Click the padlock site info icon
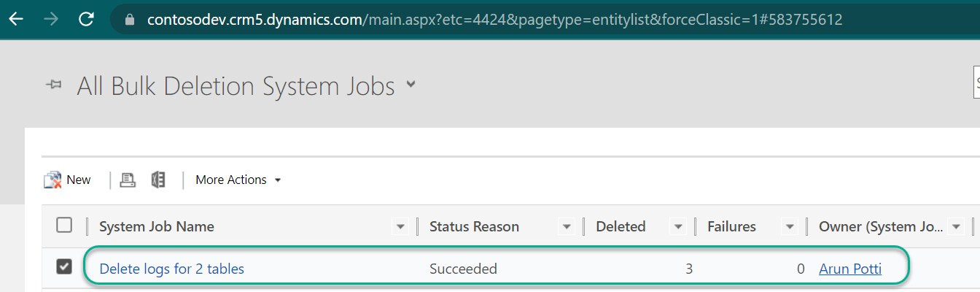This screenshot has width=980, height=292. point(131,20)
